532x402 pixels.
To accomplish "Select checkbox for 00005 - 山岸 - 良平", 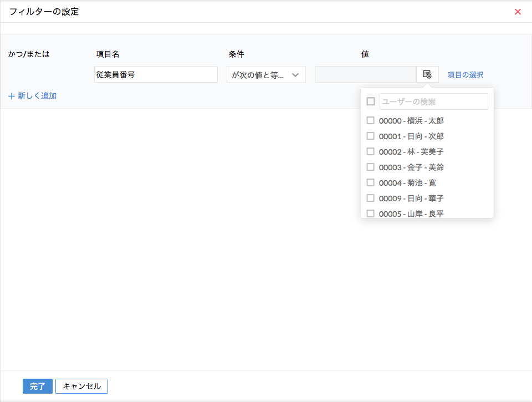I will click(x=370, y=213).
